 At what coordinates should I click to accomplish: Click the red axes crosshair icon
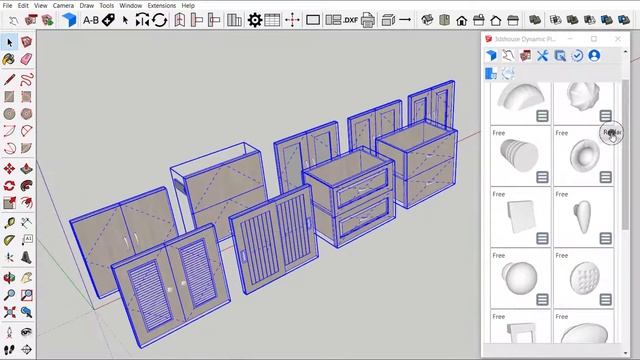[292, 20]
